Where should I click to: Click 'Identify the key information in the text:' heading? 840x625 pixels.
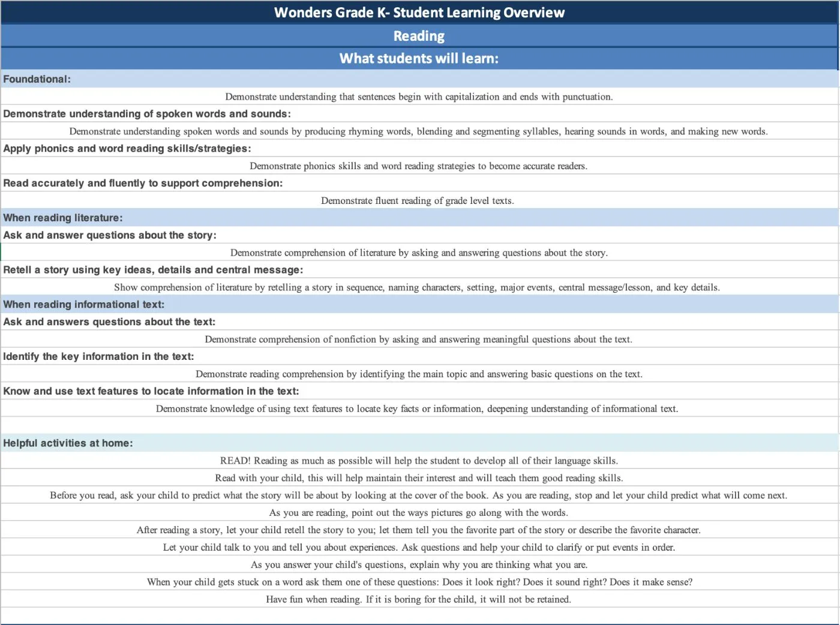pyautogui.click(x=419, y=357)
